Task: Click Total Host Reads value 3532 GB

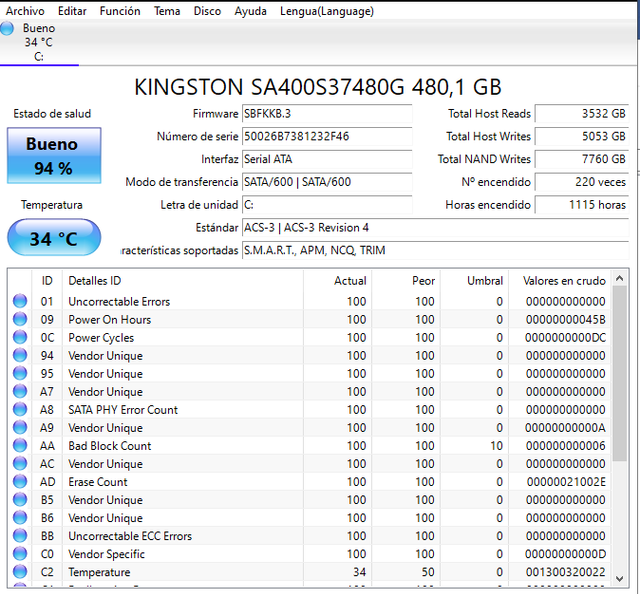Action: pos(582,113)
